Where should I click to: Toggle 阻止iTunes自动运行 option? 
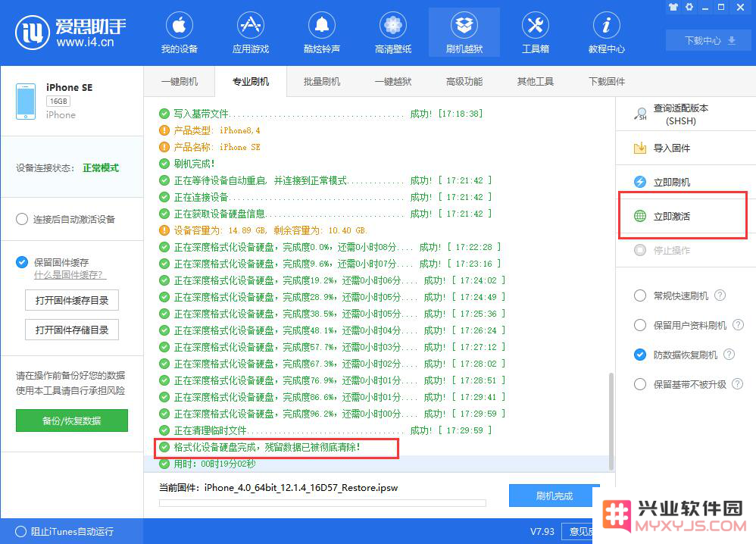[x=20, y=531]
